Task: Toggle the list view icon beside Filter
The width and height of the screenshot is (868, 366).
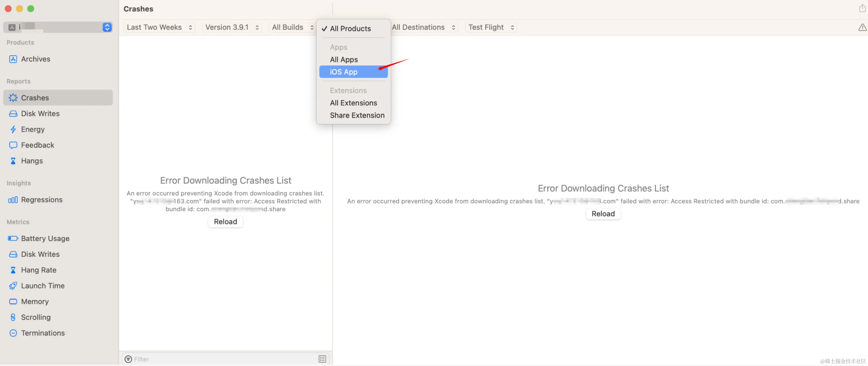Action: tap(322, 359)
